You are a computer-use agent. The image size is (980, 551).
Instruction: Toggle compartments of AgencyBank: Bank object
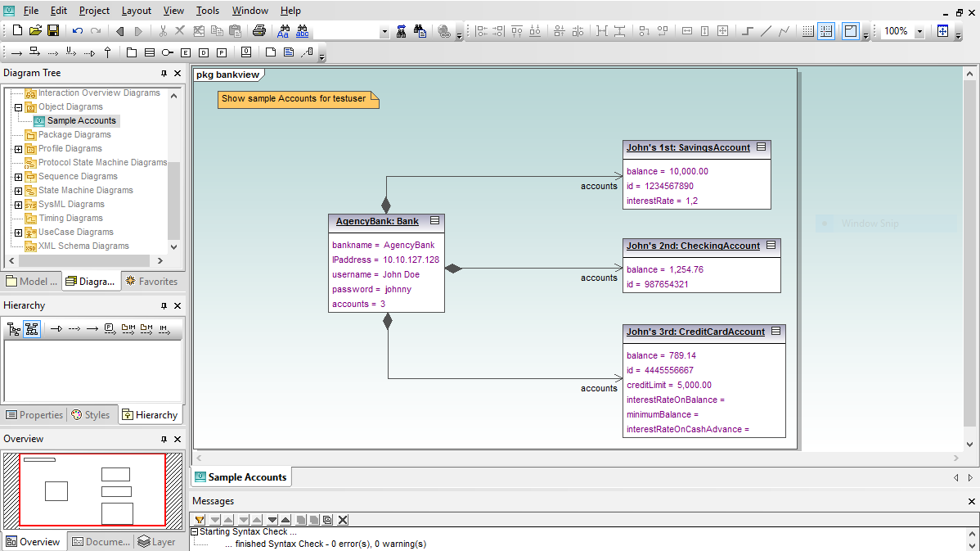point(434,221)
